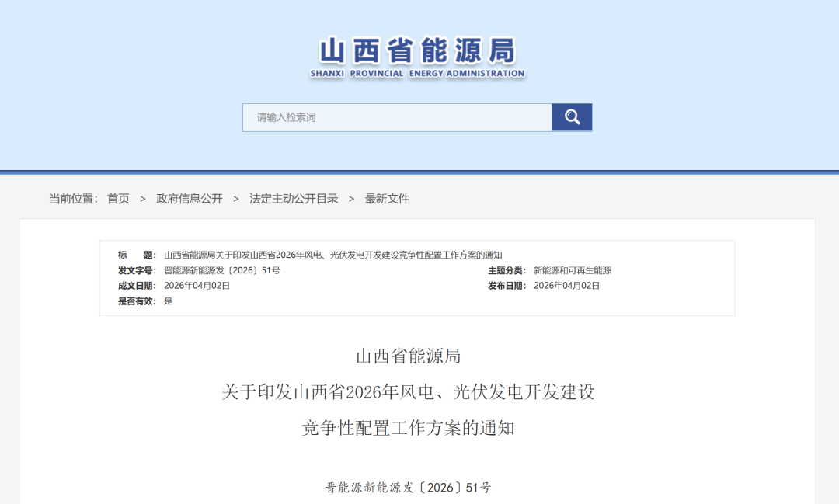Navigate to 法定主动公开目录

click(294, 199)
